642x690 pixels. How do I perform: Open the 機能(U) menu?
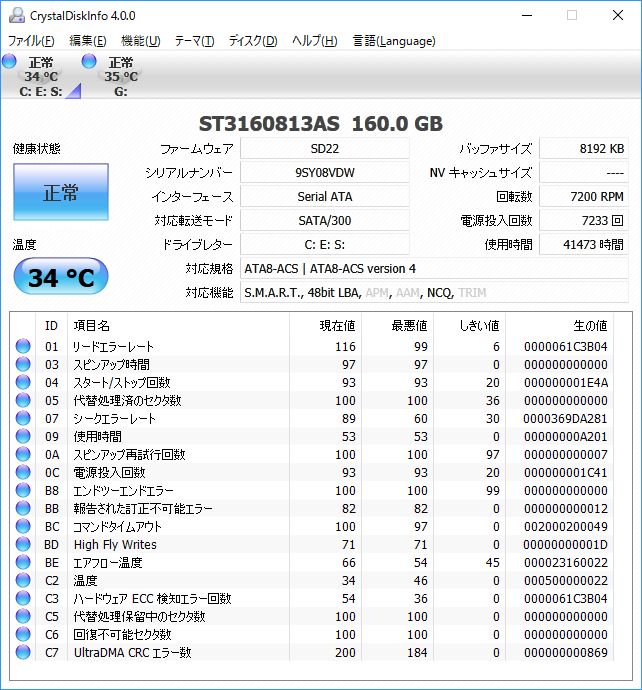coord(140,41)
